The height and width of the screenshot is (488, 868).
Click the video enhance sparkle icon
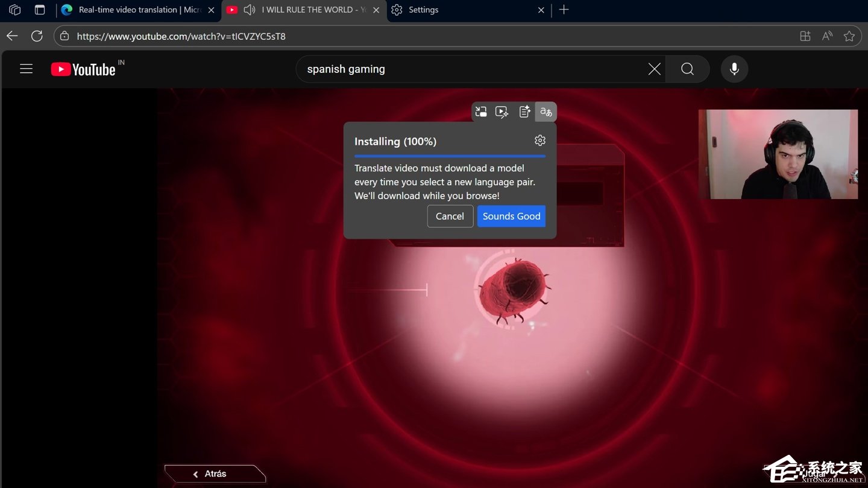click(502, 112)
